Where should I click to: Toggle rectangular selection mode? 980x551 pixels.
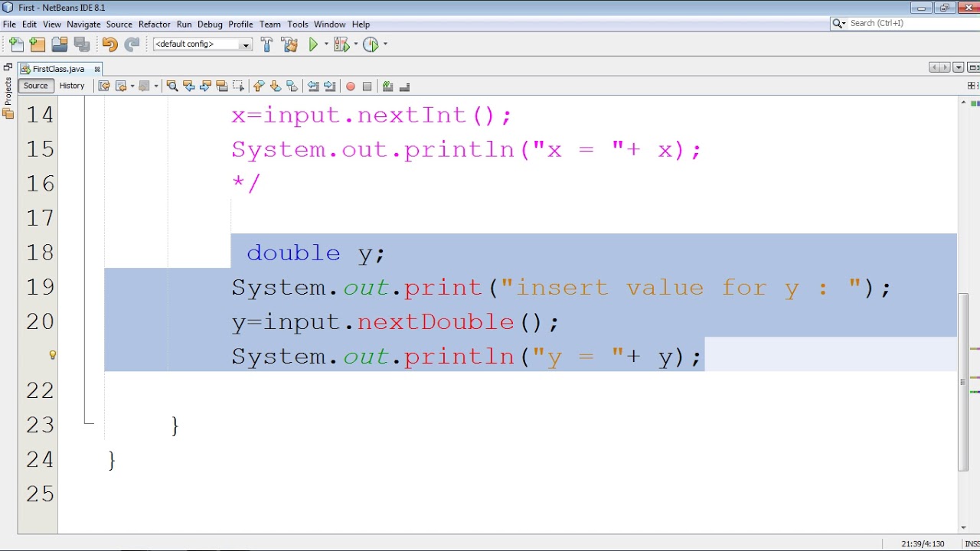239,86
